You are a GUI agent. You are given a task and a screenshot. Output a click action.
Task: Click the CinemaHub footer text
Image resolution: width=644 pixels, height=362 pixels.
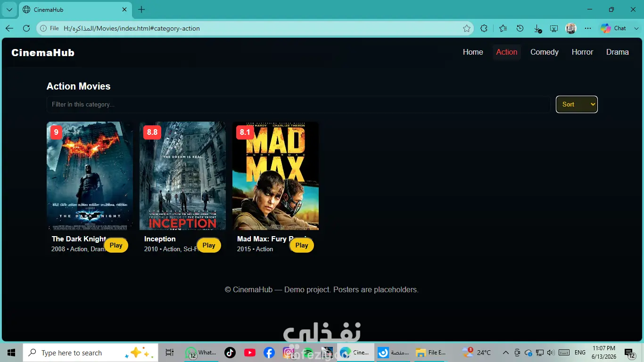tap(322, 289)
